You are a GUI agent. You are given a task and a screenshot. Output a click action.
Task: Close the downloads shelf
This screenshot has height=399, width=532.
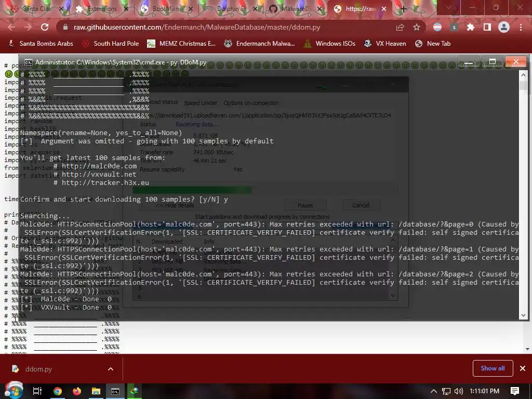pyautogui.click(x=523, y=368)
